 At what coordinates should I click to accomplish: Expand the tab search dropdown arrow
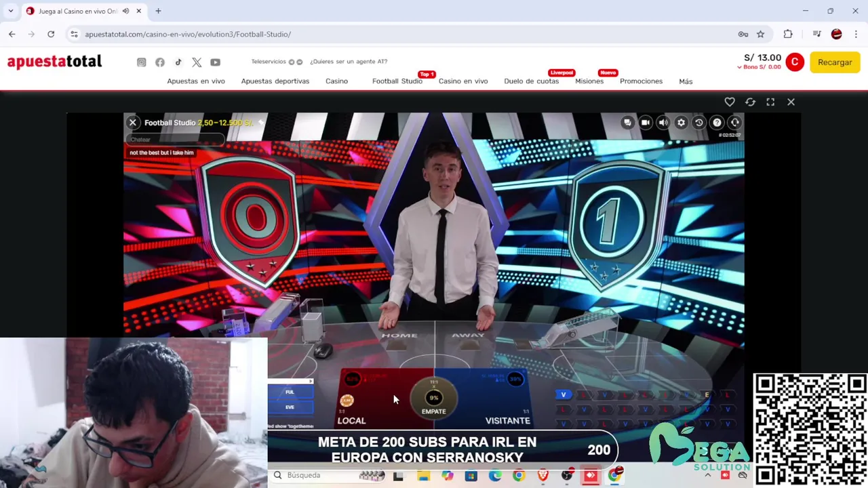coord(11,11)
